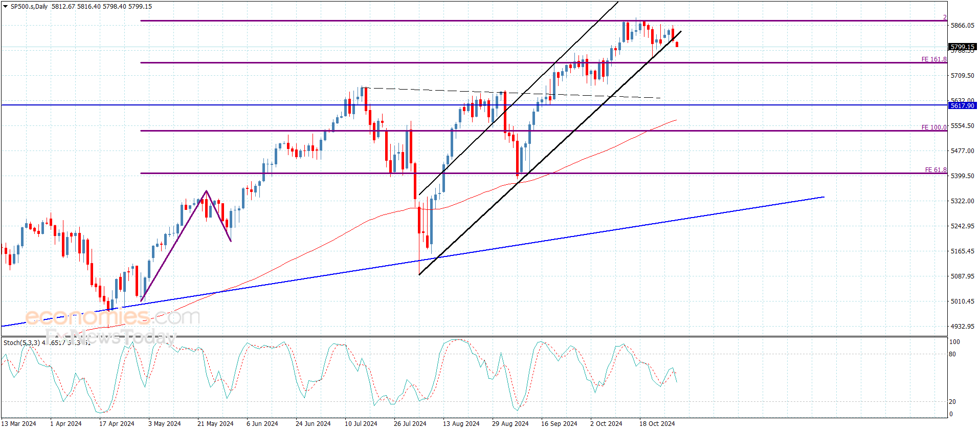This screenshot has width=980, height=430.
Task: Click the SP500.s,Daily chart title text
Action: click(x=29, y=7)
